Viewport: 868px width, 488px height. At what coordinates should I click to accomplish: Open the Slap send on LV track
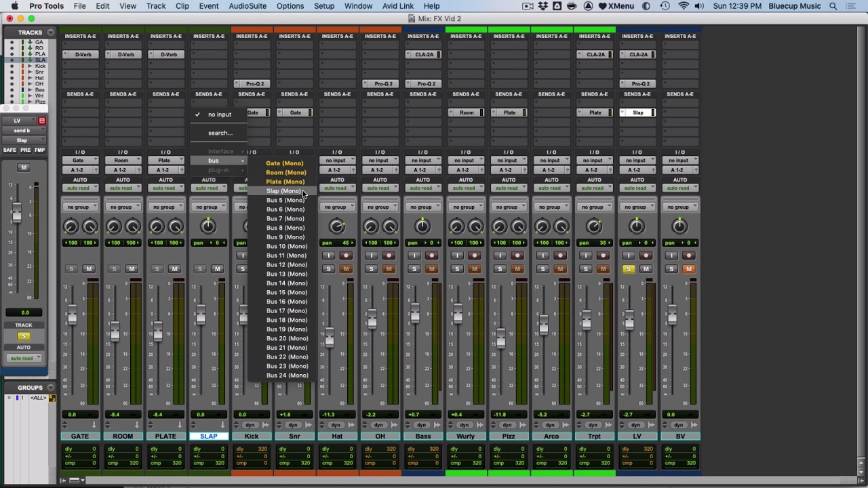(637, 113)
